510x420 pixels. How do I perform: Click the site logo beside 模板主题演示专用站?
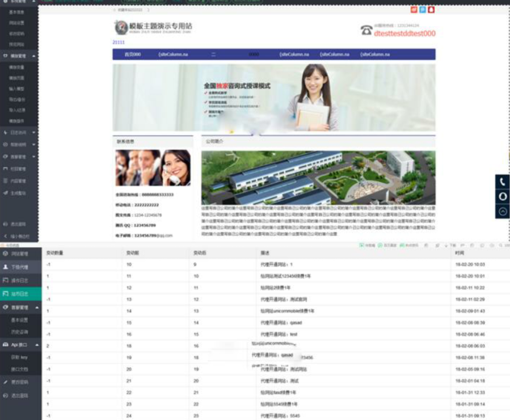121,27
